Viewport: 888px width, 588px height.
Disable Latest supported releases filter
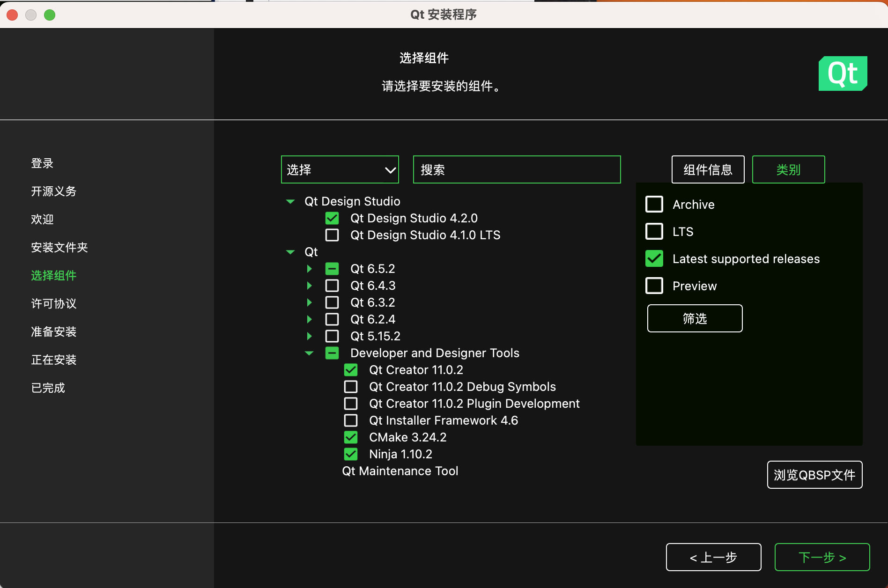tap(654, 259)
